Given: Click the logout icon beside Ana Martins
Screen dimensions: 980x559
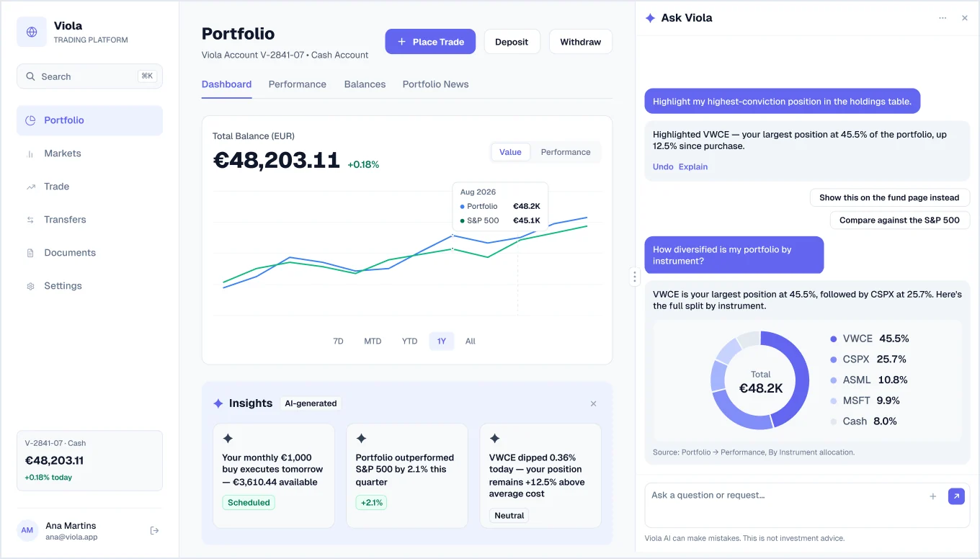Looking at the screenshot, I should [x=154, y=531].
